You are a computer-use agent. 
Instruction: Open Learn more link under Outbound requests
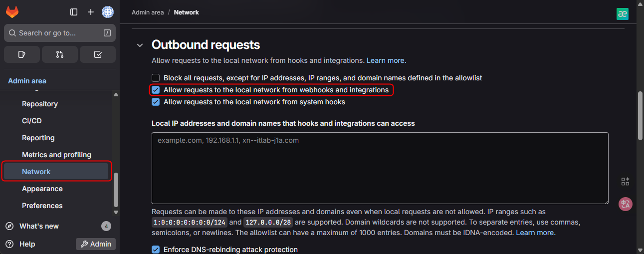pyautogui.click(x=386, y=60)
